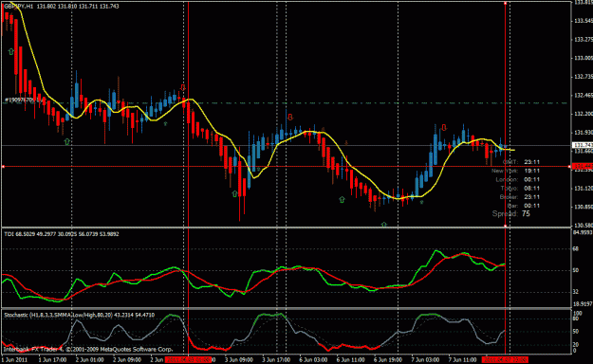Click the 2 Jun 01:00 time label
Screen dimensions: 593x364
(89, 359)
